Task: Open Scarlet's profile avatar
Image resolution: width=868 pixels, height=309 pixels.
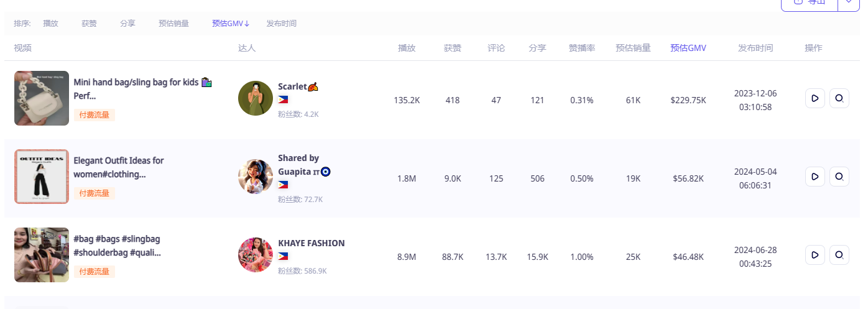Action: coord(256,98)
